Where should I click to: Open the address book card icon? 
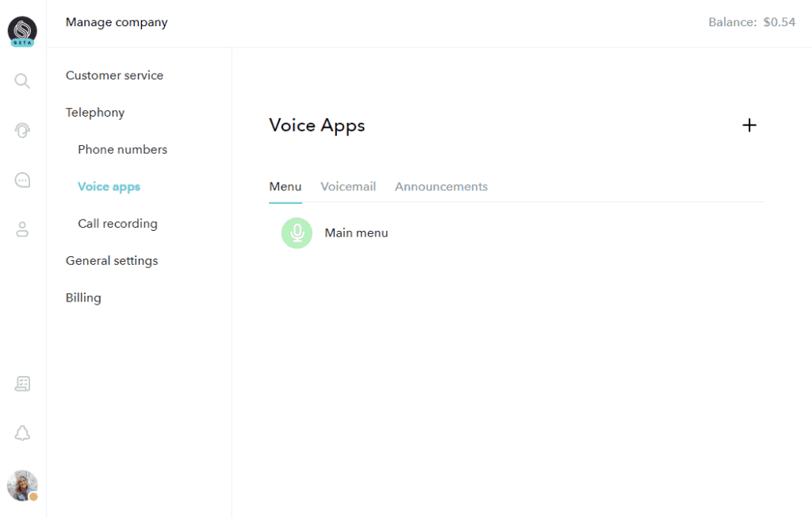(x=21, y=383)
